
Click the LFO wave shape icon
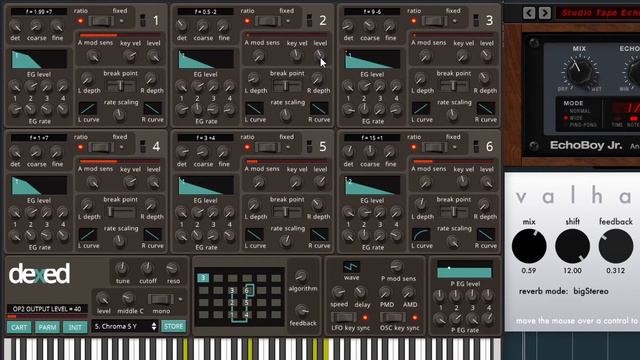tap(351, 267)
